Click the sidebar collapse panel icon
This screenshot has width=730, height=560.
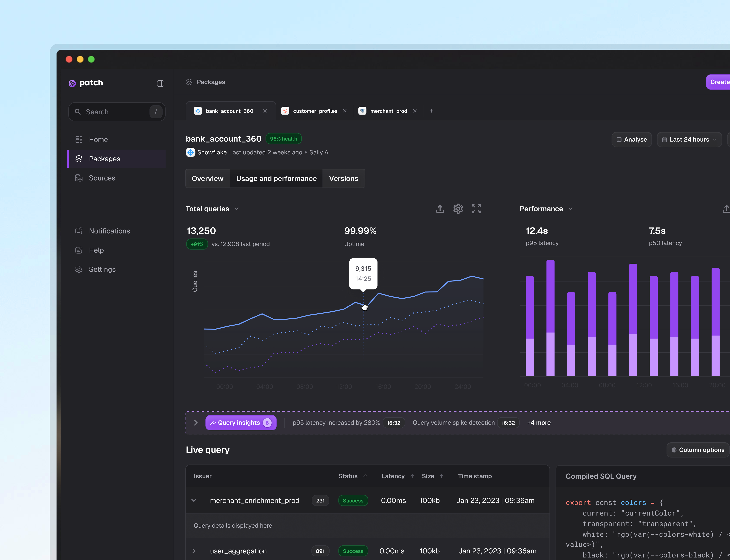pyautogui.click(x=160, y=83)
